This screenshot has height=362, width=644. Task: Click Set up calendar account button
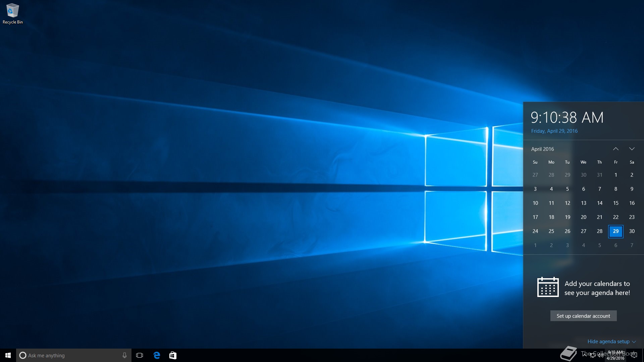pos(583,316)
